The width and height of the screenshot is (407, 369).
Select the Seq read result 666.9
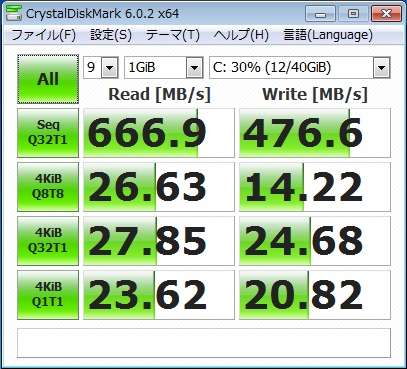159,133
